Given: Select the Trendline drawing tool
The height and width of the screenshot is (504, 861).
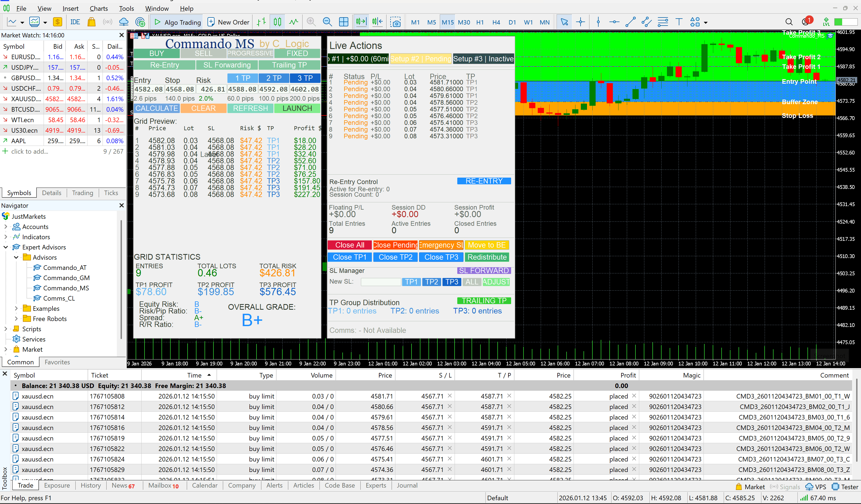Looking at the screenshot, I should (x=631, y=22).
